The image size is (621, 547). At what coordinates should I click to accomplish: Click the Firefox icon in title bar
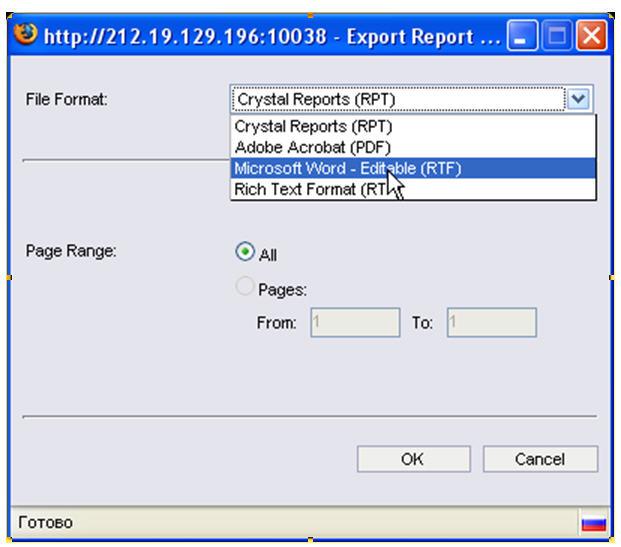[x=26, y=34]
